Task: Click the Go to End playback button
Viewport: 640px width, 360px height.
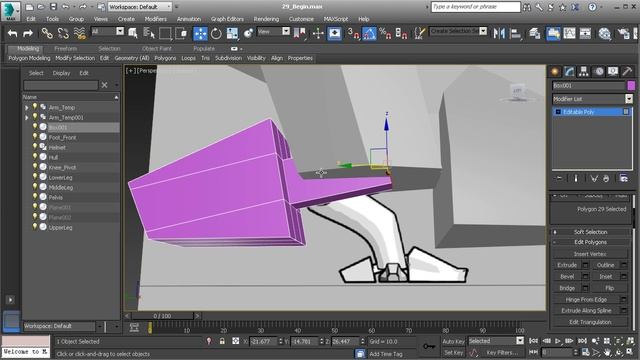Action: [x=582, y=341]
